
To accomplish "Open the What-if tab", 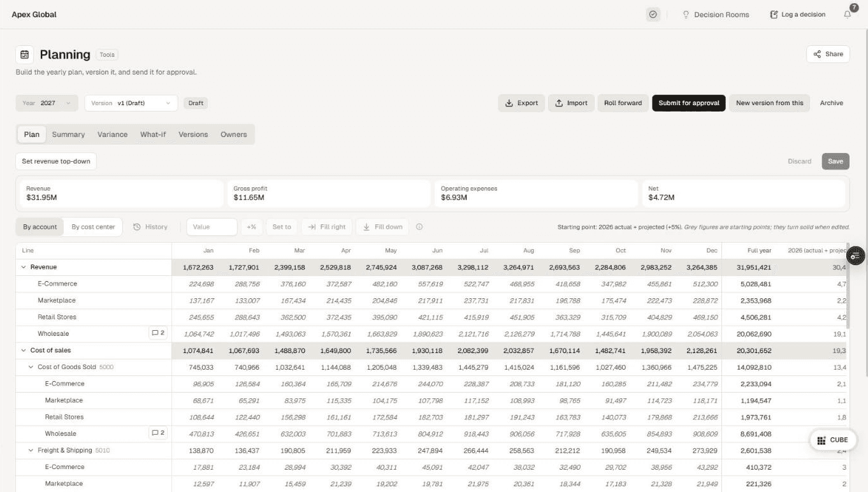I will tap(153, 134).
